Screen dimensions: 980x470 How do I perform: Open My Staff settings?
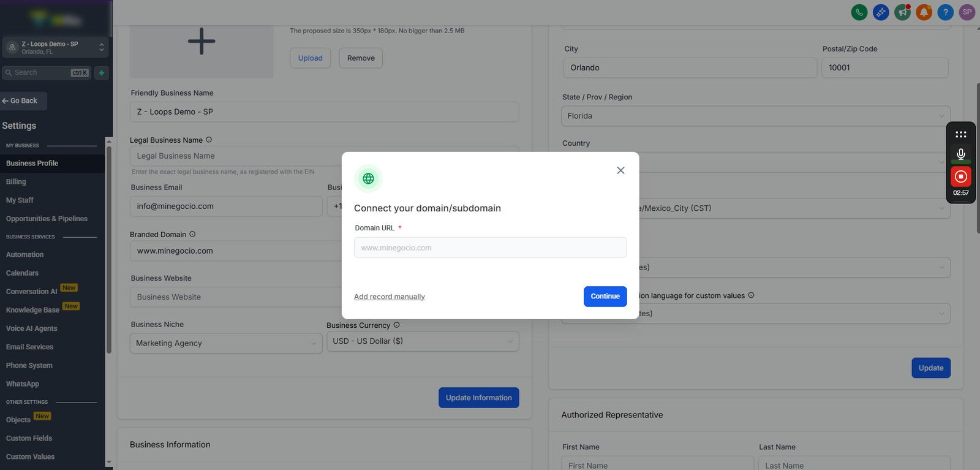pyautogui.click(x=20, y=200)
